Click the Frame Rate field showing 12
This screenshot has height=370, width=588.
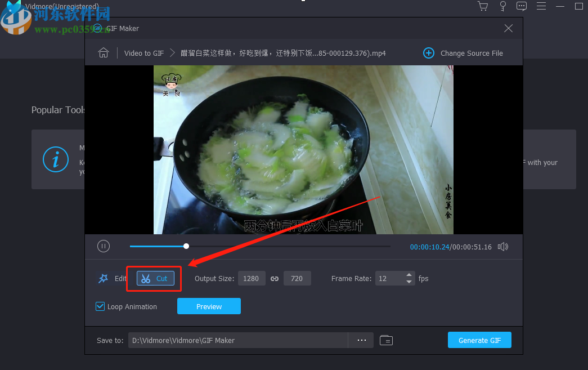[x=390, y=278]
